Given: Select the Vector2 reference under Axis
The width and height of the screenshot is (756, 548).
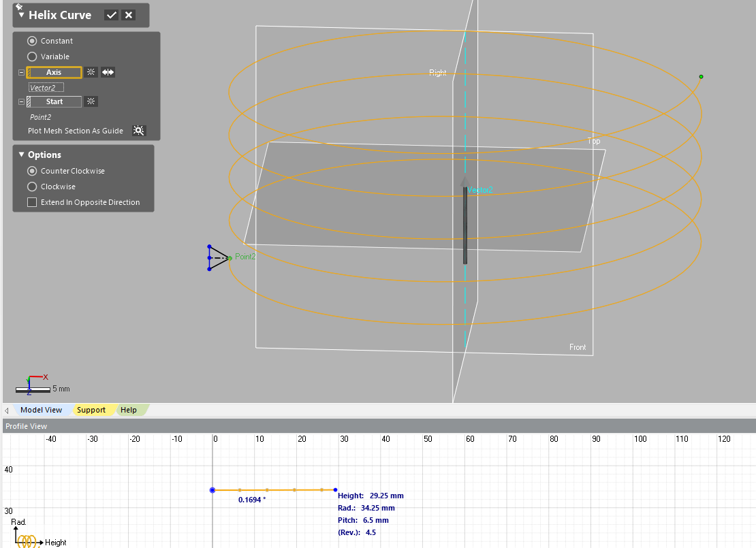Looking at the screenshot, I should click(45, 87).
